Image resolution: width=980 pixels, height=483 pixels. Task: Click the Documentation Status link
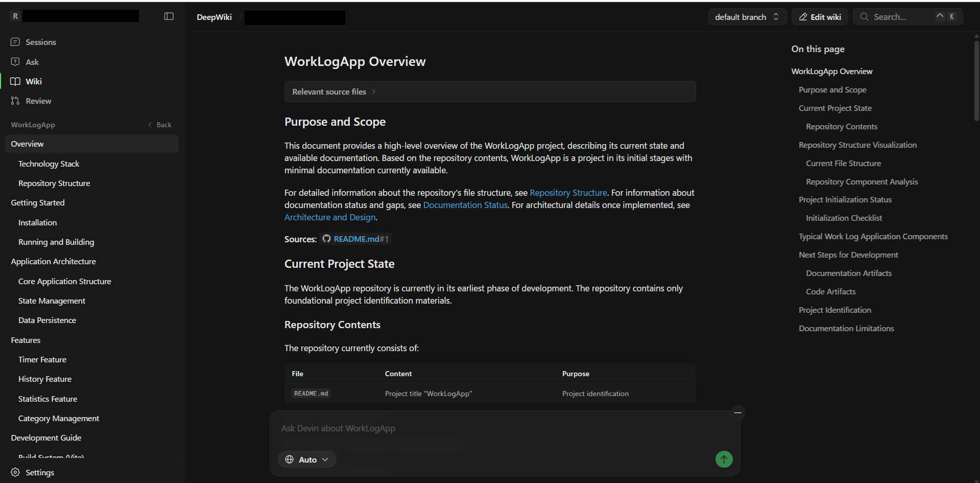click(465, 205)
